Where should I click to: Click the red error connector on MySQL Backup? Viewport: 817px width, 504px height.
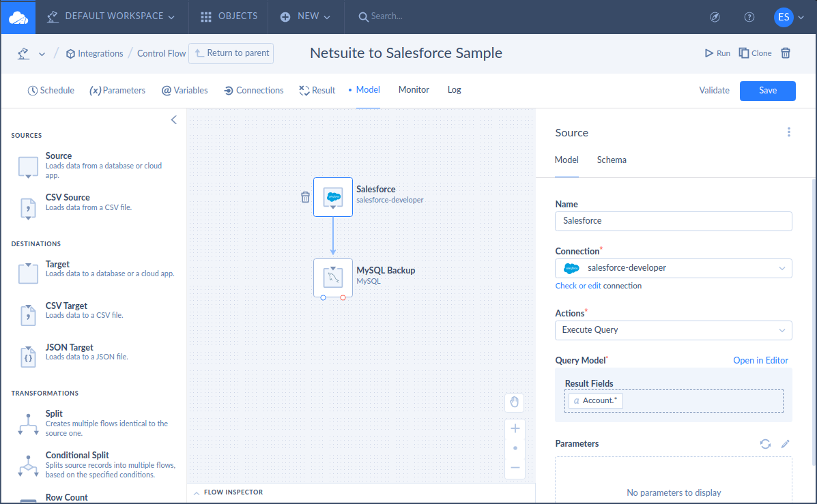click(343, 298)
